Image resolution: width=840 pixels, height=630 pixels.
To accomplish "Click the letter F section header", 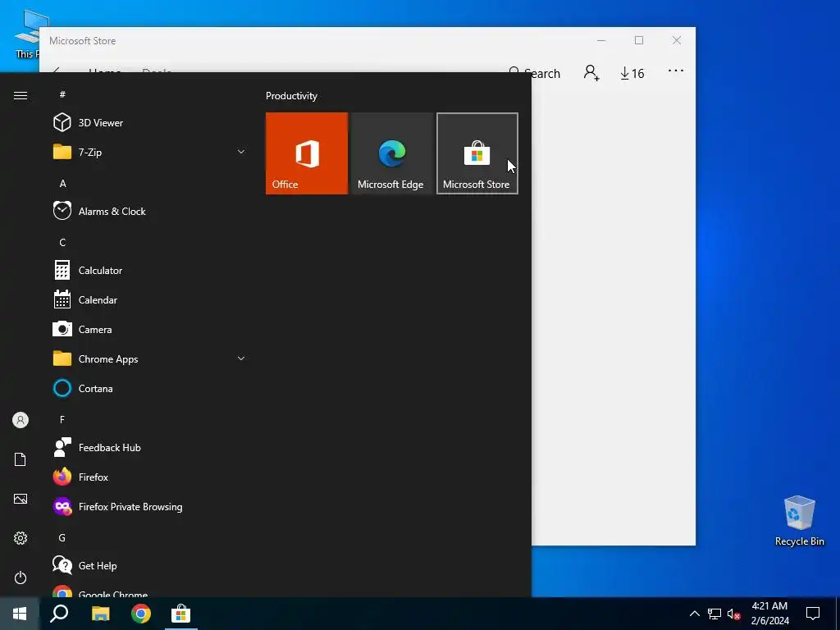I will (x=62, y=419).
